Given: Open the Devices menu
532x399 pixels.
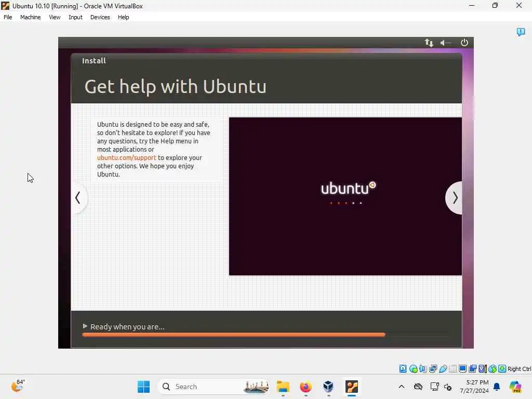Looking at the screenshot, I should [x=100, y=17].
